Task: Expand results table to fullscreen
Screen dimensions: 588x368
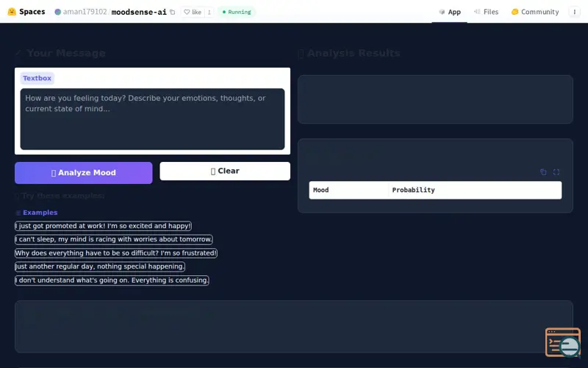Action: (x=556, y=172)
